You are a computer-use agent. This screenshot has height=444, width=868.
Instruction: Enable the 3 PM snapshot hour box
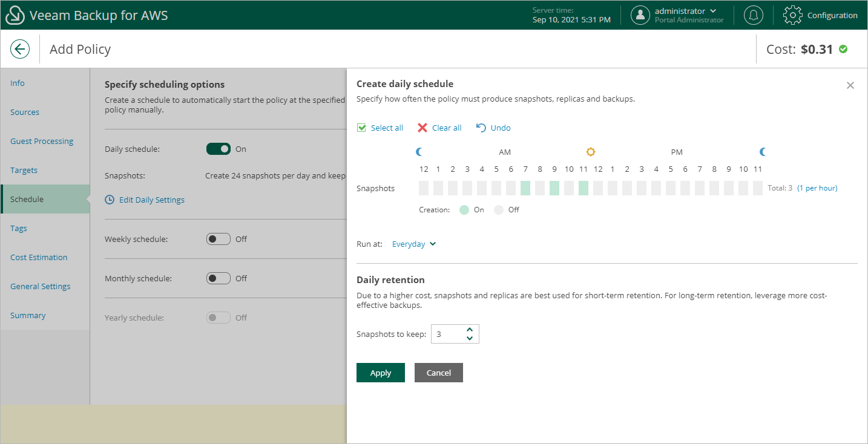642,188
